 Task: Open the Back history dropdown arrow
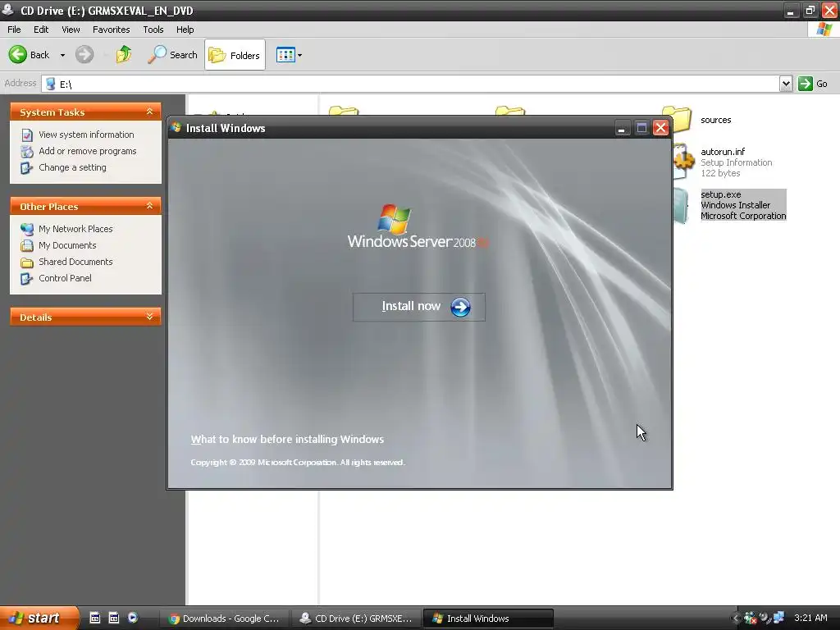click(x=62, y=55)
